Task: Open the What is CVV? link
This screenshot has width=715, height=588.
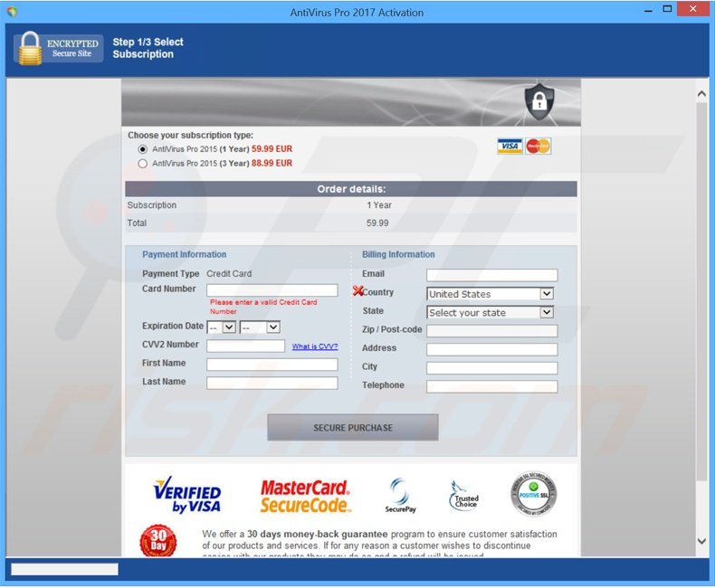Action: 314,346
